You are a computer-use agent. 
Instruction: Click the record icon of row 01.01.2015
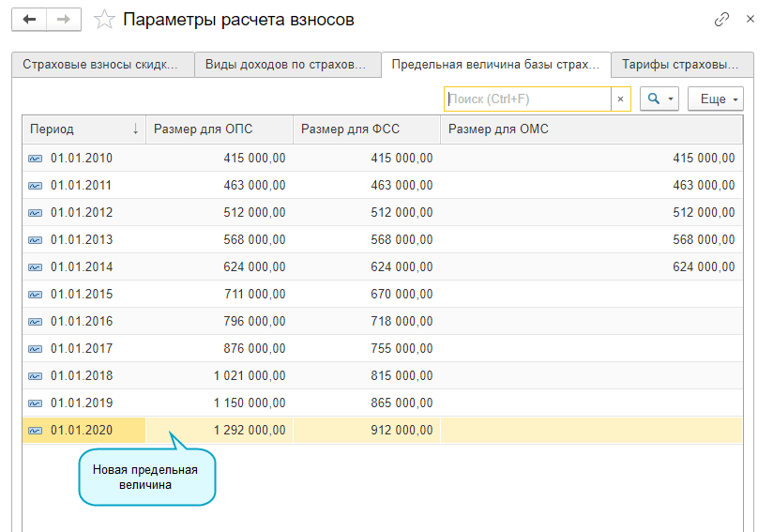[x=35, y=295]
